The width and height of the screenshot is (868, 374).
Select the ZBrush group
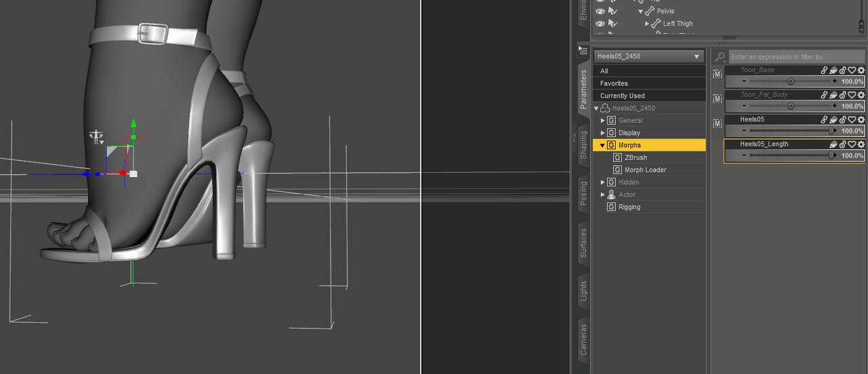click(635, 157)
